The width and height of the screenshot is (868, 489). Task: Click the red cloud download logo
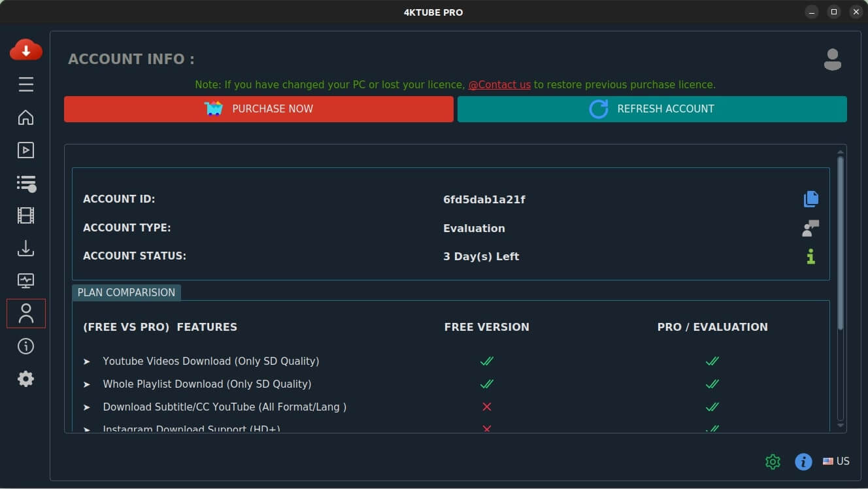26,50
